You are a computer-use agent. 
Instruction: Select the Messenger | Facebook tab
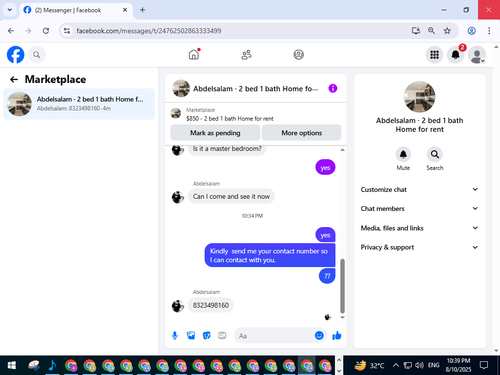(x=76, y=10)
